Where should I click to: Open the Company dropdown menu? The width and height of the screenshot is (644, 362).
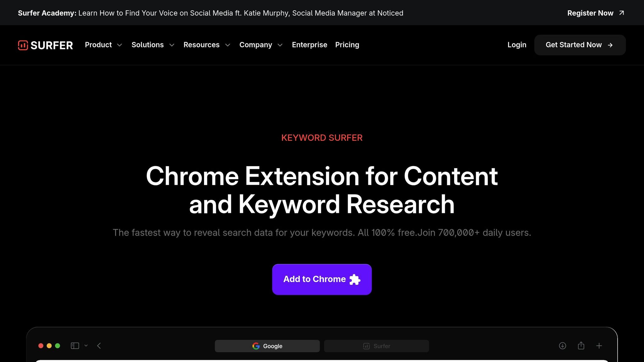tap(261, 45)
